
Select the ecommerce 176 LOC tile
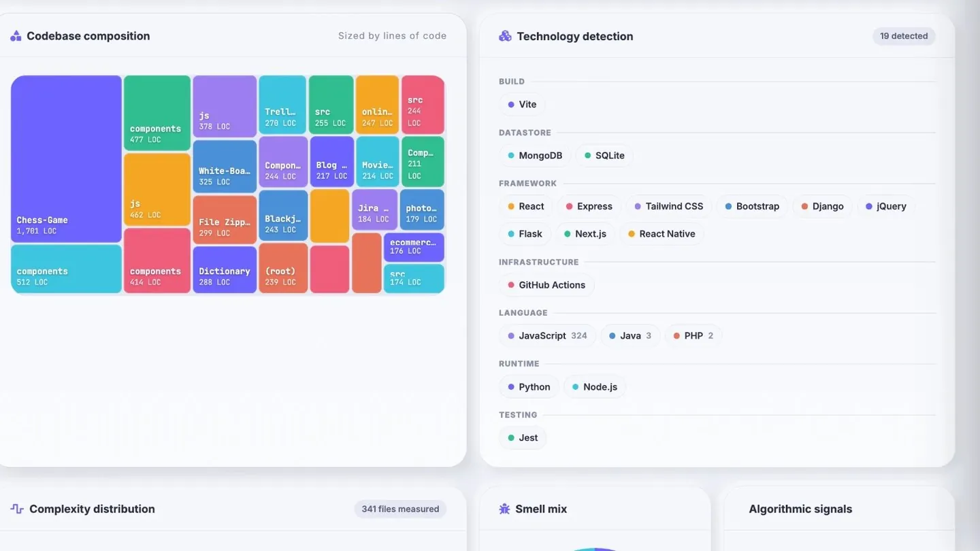(x=414, y=248)
